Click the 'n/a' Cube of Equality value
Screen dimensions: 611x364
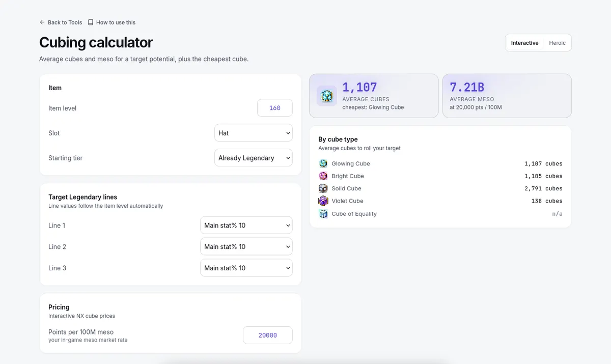click(558, 214)
